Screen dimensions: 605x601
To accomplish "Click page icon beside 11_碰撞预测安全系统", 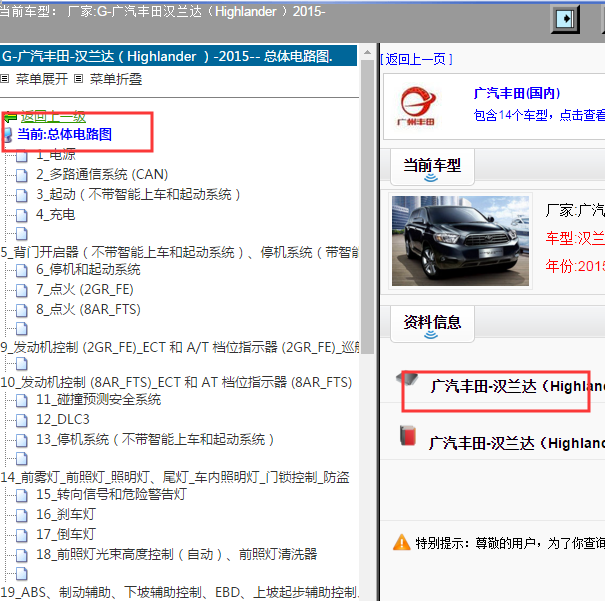I will coord(22,400).
